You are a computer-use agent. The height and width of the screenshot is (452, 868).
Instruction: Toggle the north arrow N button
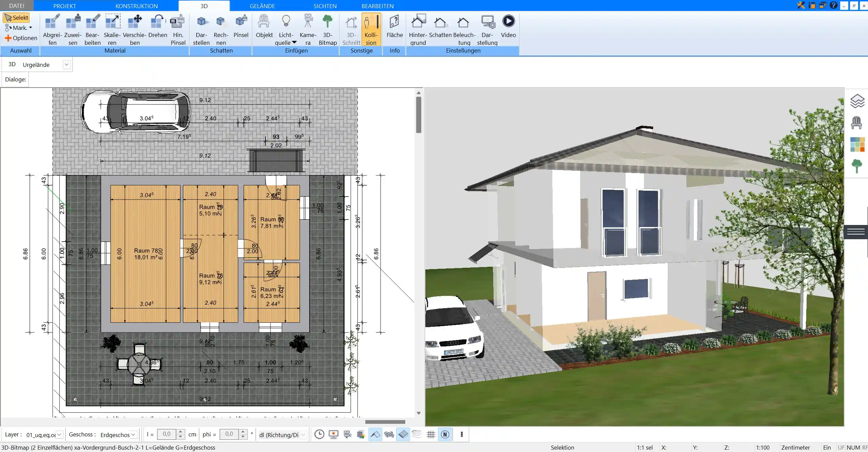445,434
